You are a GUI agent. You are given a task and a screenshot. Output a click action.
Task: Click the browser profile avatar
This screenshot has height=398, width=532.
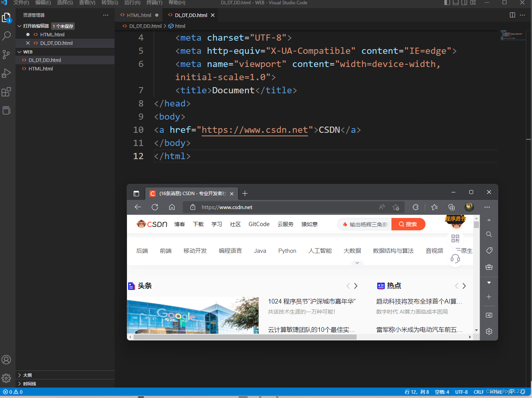pyautogui.click(x=469, y=207)
